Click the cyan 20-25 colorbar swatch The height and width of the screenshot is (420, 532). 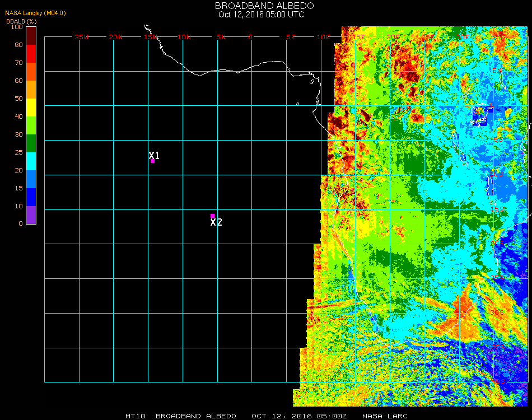tap(31, 161)
